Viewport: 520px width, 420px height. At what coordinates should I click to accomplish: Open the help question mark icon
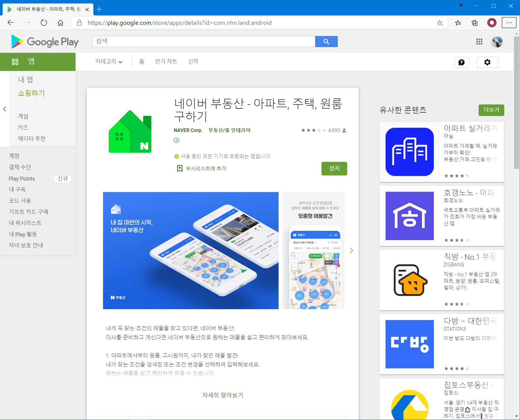pos(461,62)
